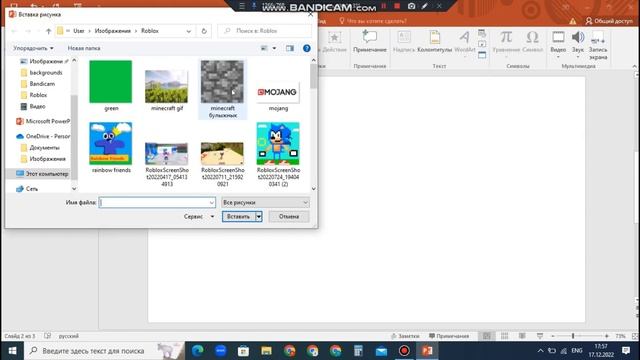Screen dimensions: 640x360
Task: Select OneDrive - Personal in tree
Action: [43, 136]
